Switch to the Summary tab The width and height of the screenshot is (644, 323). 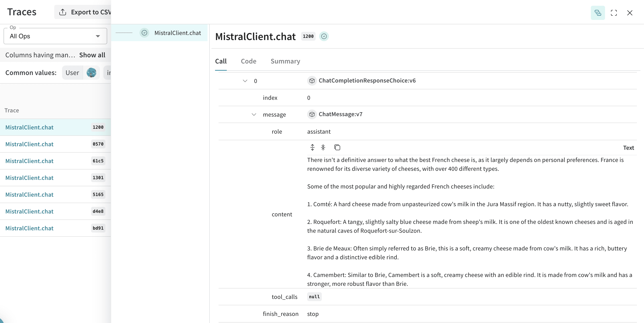click(x=285, y=61)
